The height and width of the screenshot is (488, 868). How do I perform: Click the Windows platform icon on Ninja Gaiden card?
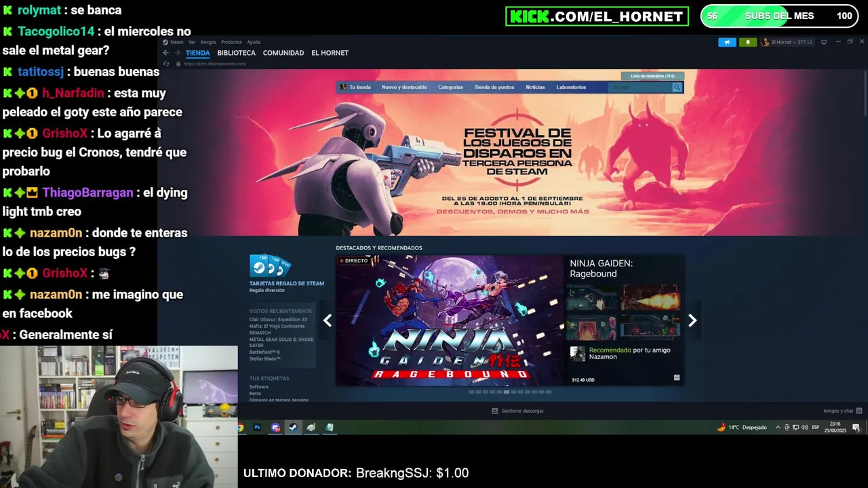tap(676, 378)
